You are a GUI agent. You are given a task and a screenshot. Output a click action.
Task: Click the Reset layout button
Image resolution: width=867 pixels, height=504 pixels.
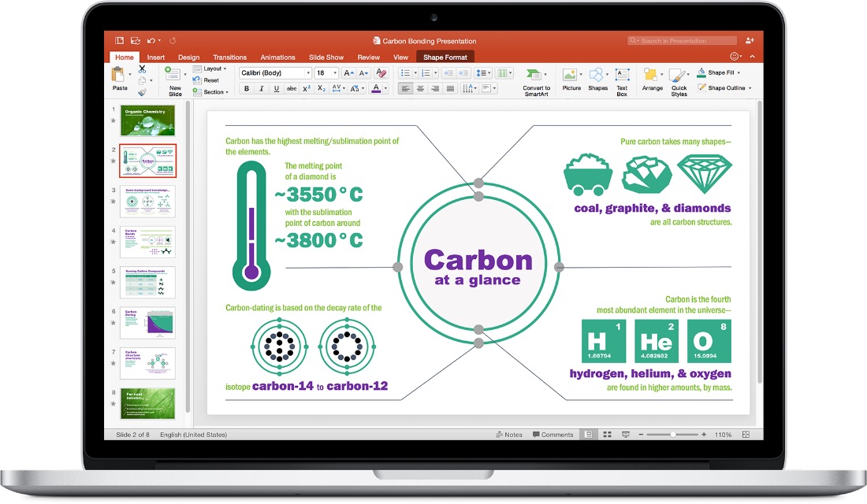click(x=208, y=80)
